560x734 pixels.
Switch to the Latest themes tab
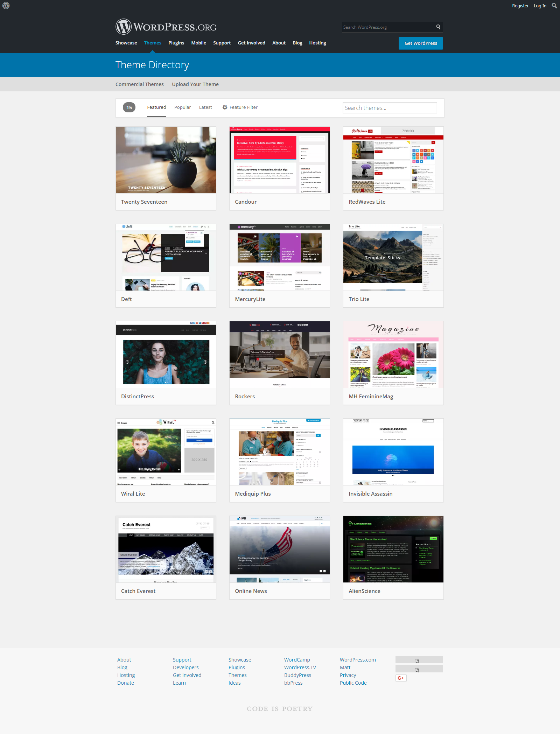tap(205, 107)
